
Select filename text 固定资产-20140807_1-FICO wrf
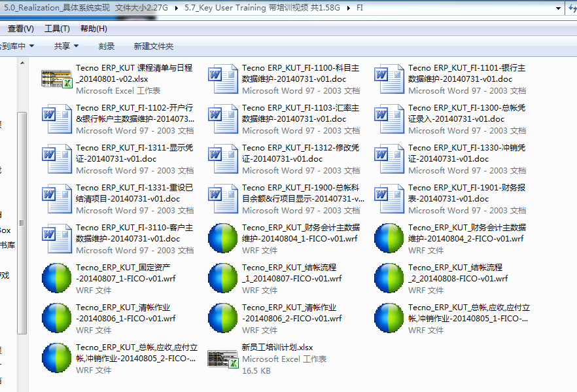tap(126, 273)
